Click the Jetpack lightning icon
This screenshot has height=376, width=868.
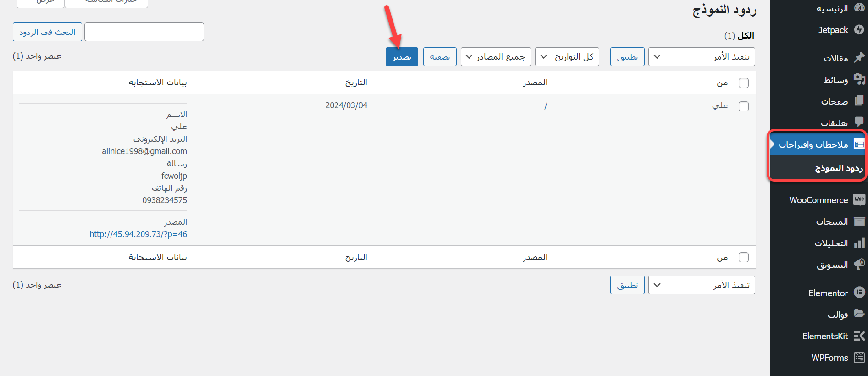click(x=859, y=30)
